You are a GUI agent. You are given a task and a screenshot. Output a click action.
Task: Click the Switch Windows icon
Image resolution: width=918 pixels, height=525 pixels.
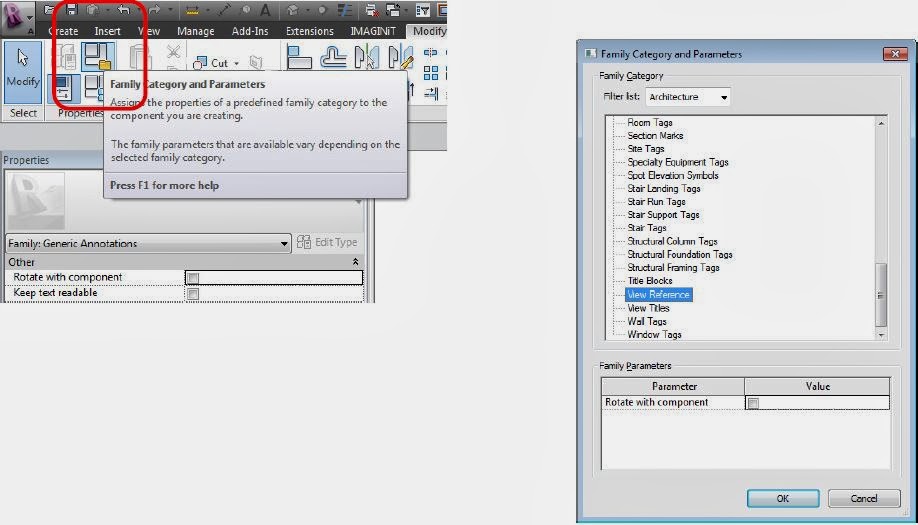[x=393, y=10]
